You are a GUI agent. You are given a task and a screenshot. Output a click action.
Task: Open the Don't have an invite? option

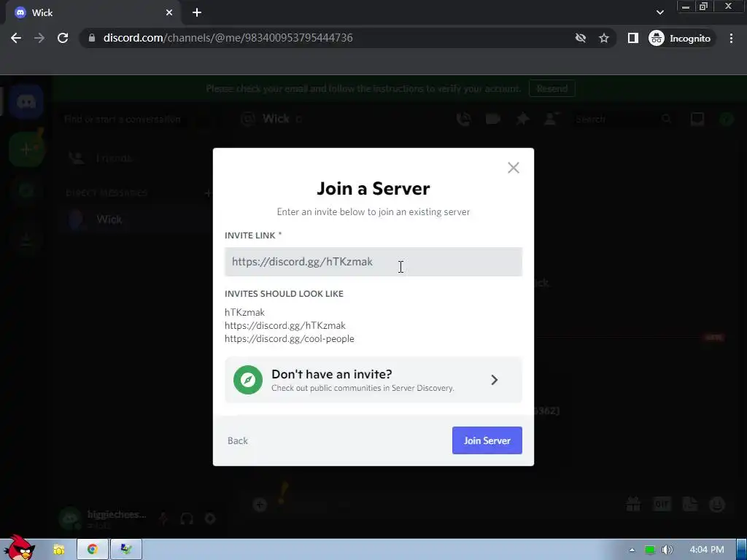click(x=373, y=380)
